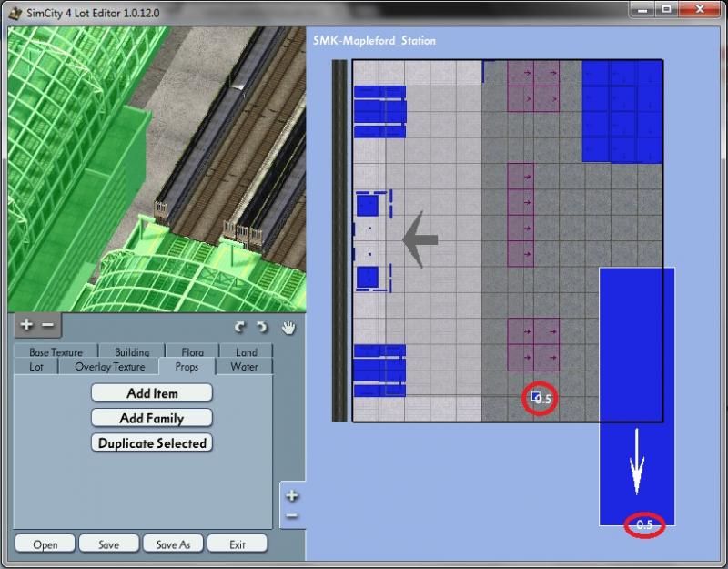The width and height of the screenshot is (728, 569).
Task: Save the current lot
Action: click(109, 544)
